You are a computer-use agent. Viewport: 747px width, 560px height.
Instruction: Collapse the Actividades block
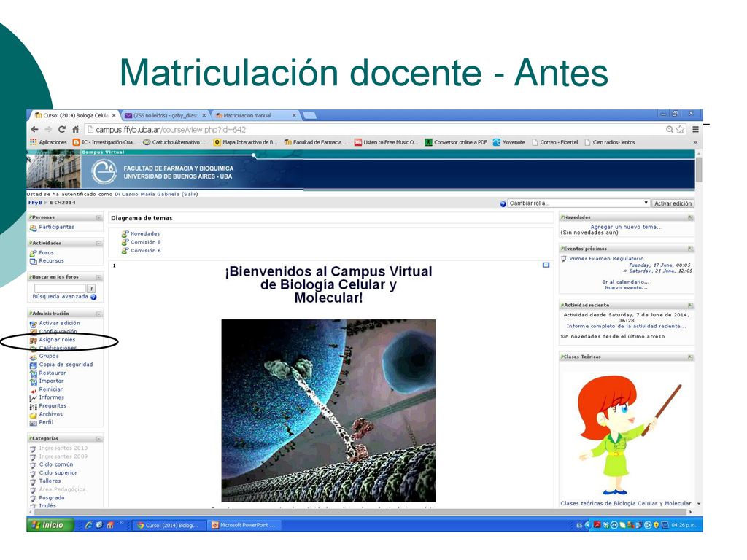point(99,244)
